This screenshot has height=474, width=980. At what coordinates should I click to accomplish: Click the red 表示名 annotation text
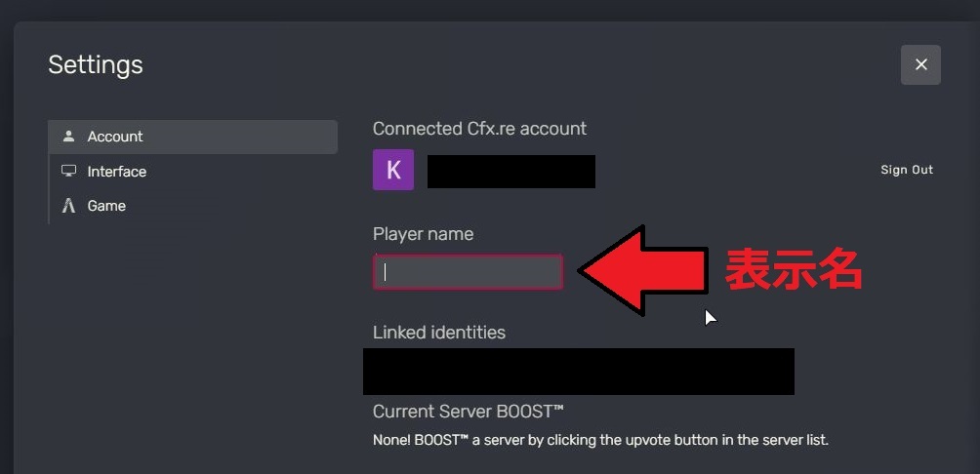[794, 270]
